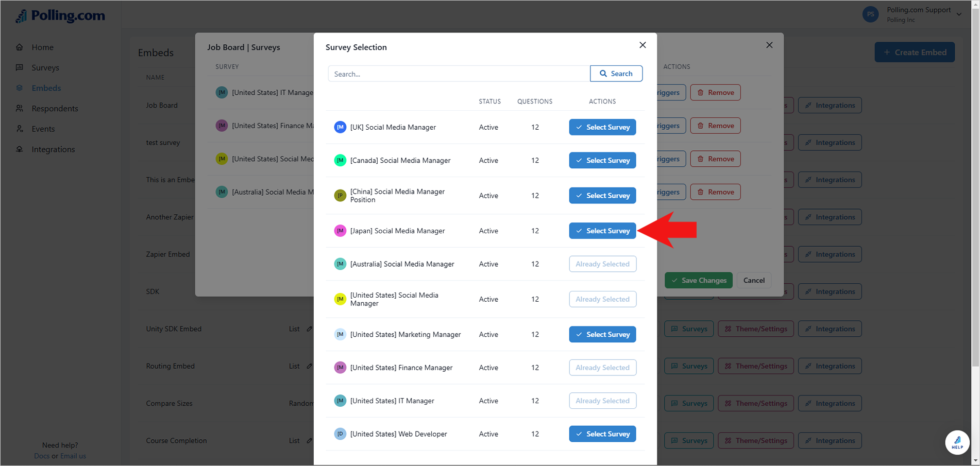Click the Finance Manager avatar in Survey Selection
The height and width of the screenshot is (466, 980).
[x=340, y=368]
